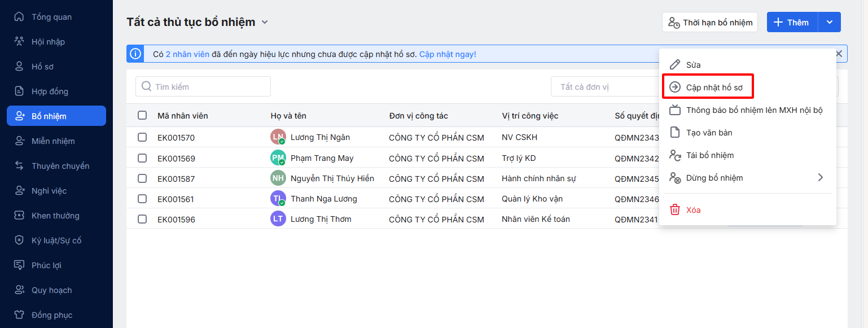
Task: Click the Kỷ luật/Sự cố shield icon
Action: [x=20, y=240]
